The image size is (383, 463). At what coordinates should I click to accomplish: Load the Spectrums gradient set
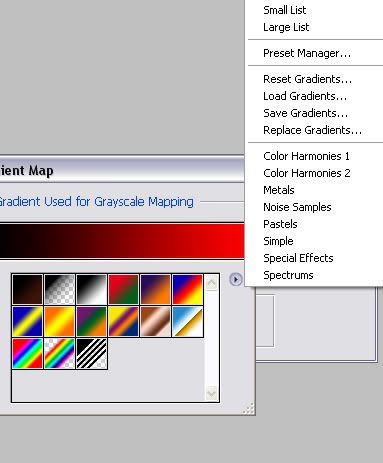point(288,275)
